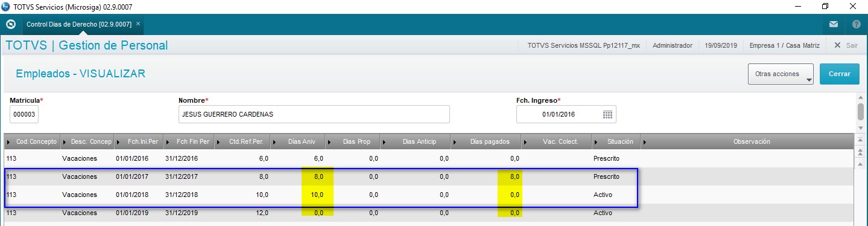Click the Vac. Colect. column header
868x226 pixels.
pyautogui.click(x=556, y=142)
